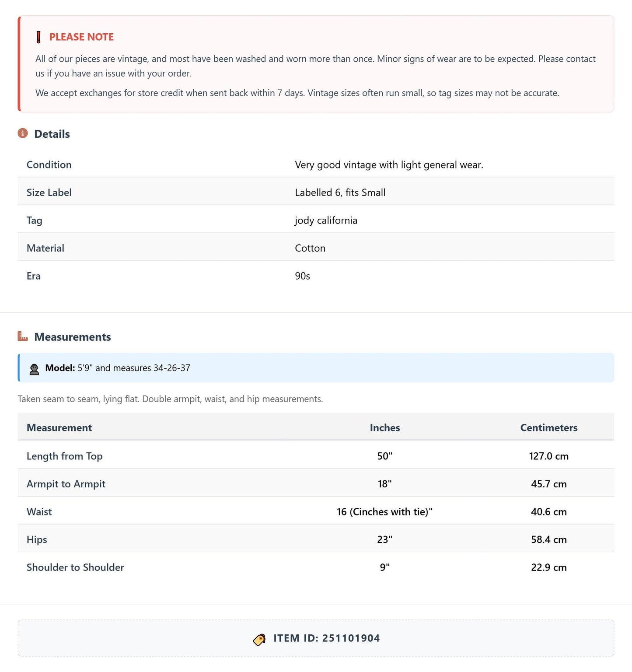Select the Shoulder to Shoulder row label
This screenshot has height=672, width=632.
click(x=75, y=567)
